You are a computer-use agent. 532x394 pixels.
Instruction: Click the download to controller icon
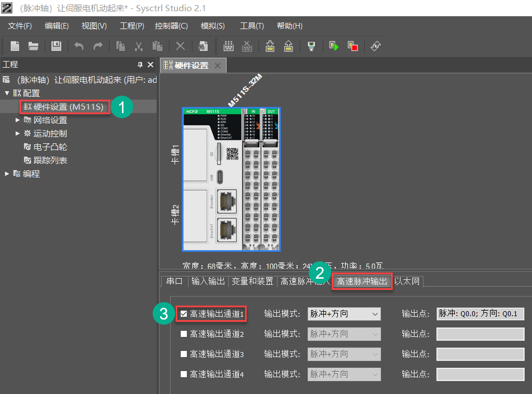270,46
